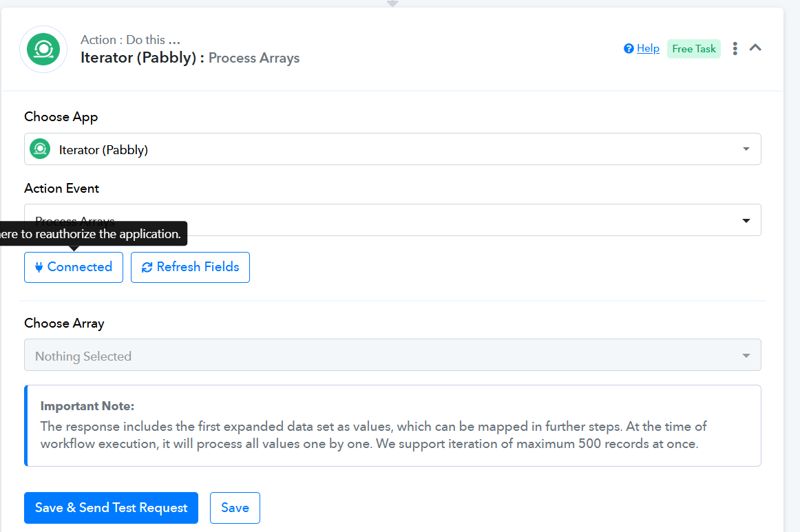
Task: Click Save & Send Test Request
Action: (112, 508)
